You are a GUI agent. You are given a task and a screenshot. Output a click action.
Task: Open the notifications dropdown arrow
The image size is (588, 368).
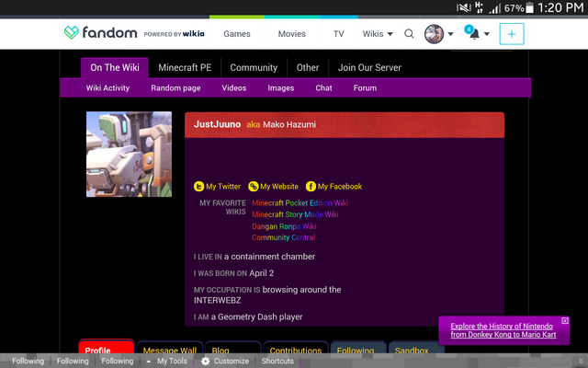pos(487,34)
